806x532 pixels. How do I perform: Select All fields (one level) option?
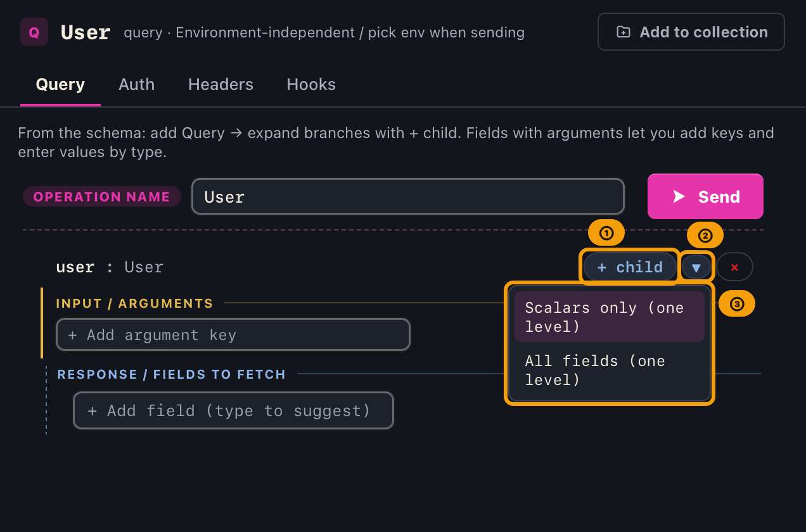[x=610, y=370]
